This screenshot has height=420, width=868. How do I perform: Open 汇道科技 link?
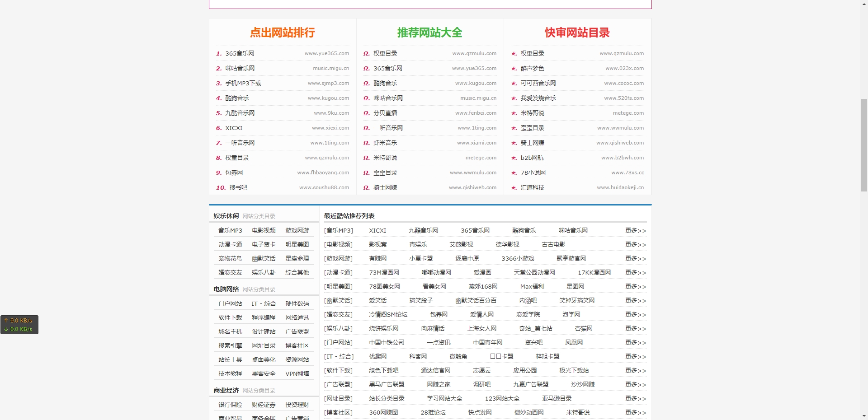[x=532, y=187]
